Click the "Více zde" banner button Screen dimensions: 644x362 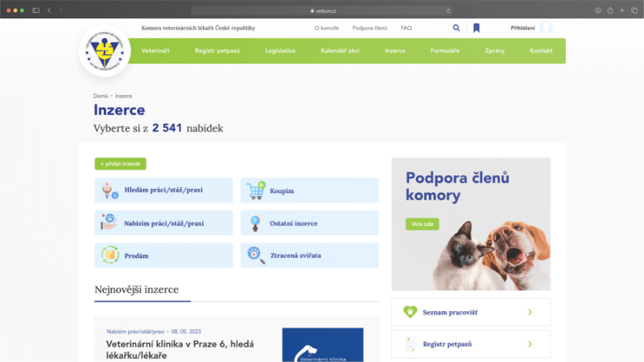pos(422,224)
